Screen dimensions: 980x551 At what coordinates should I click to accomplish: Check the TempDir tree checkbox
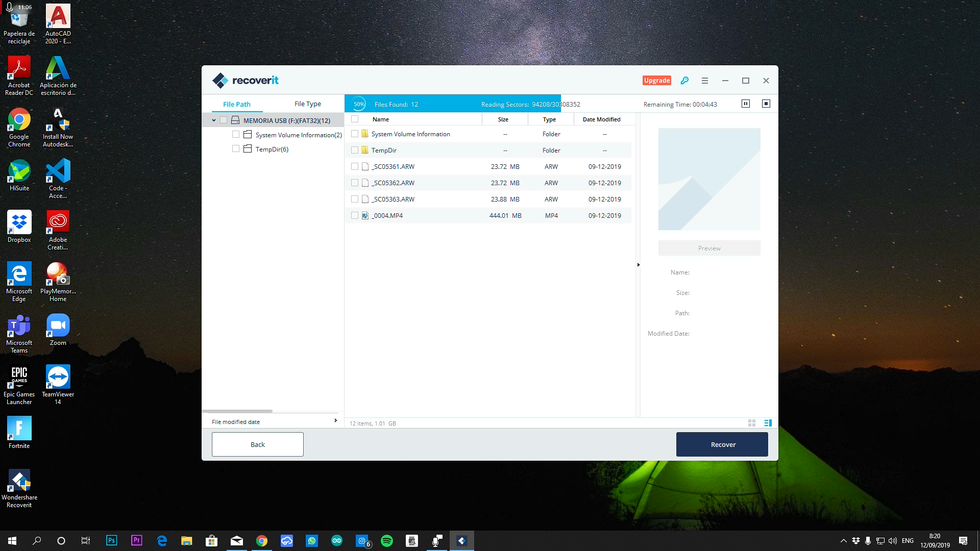coord(235,149)
